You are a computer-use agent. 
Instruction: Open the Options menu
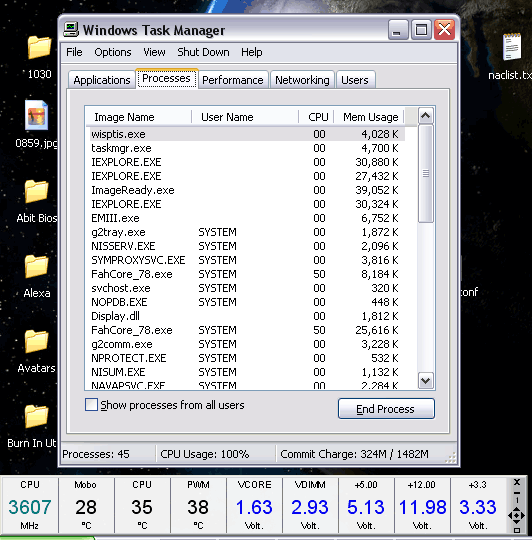point(113,52)
